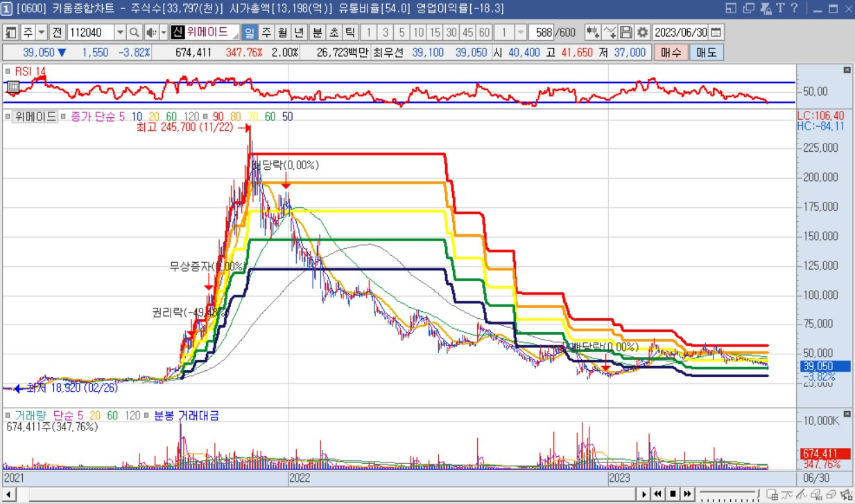855x504 pixels.
Task: Open chart settings gear icon
Action: (x=643, y=33)
